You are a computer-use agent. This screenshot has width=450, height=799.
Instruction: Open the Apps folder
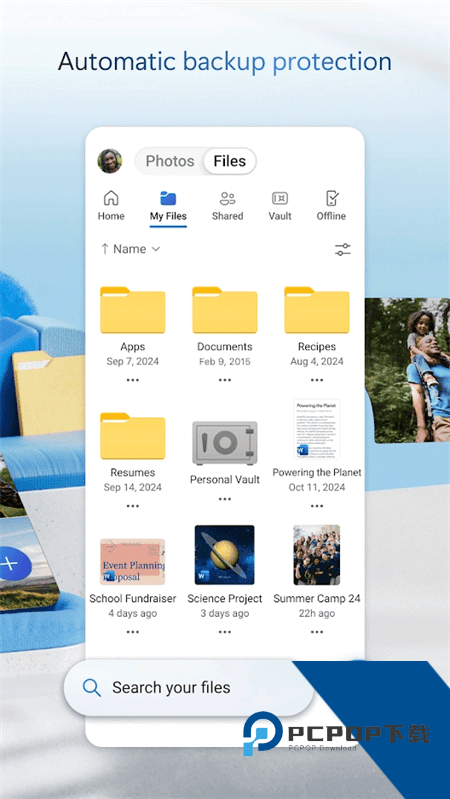133,310
